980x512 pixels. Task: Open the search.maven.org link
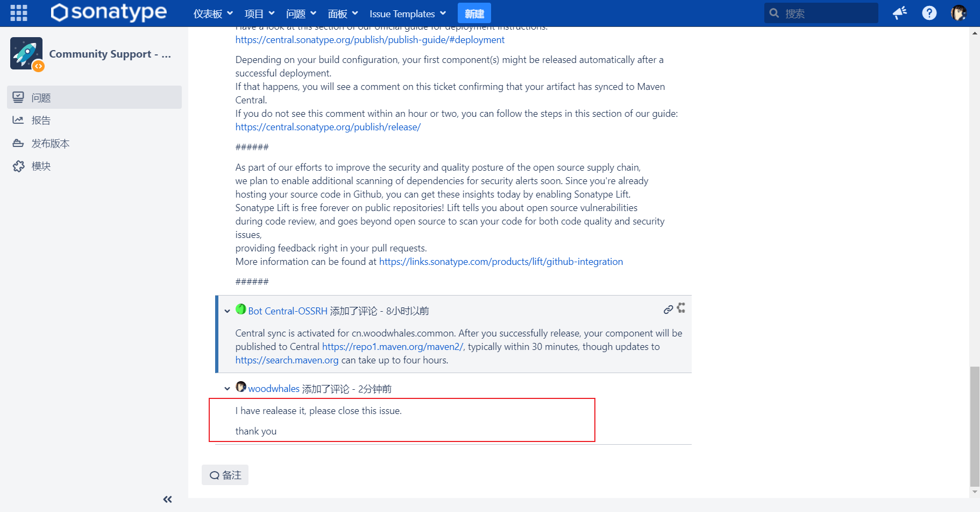click(287, 360)
